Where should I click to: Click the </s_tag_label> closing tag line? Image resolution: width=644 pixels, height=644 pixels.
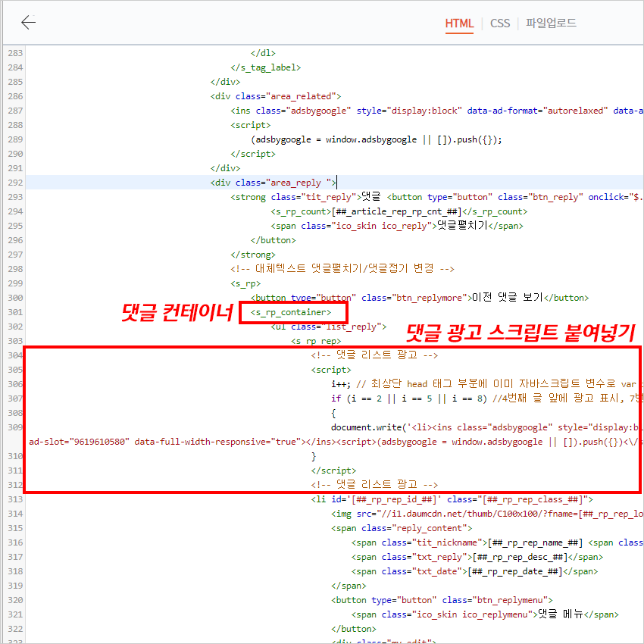pyautogui.click(x=266, y=67)
